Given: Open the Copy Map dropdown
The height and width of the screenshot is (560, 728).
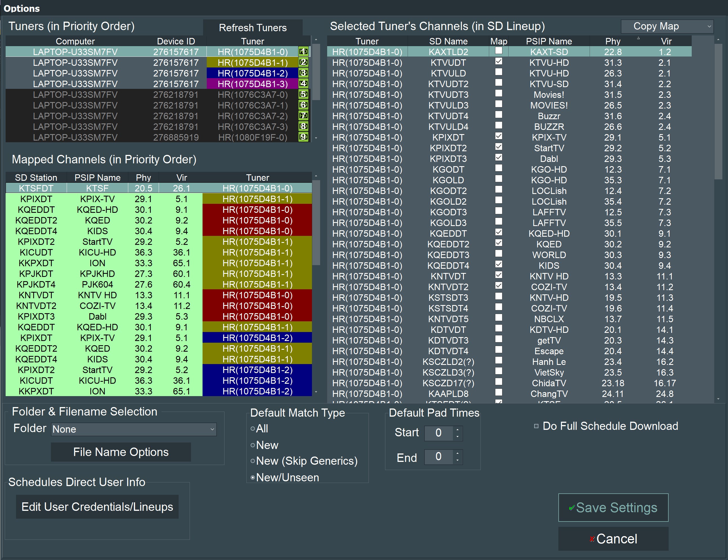Looking at the screenshot, I should 667,26.
